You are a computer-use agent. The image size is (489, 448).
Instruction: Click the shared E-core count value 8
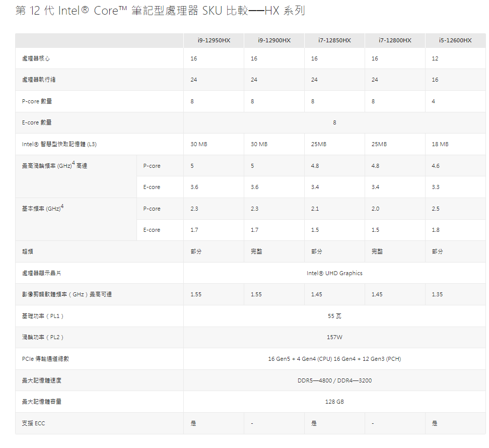[x=334, y=122]
